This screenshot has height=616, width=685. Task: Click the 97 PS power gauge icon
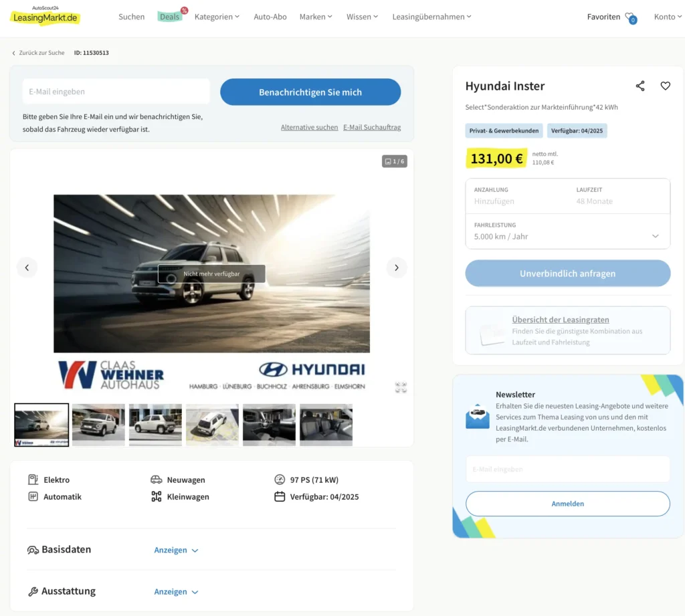tap(280, 480)
